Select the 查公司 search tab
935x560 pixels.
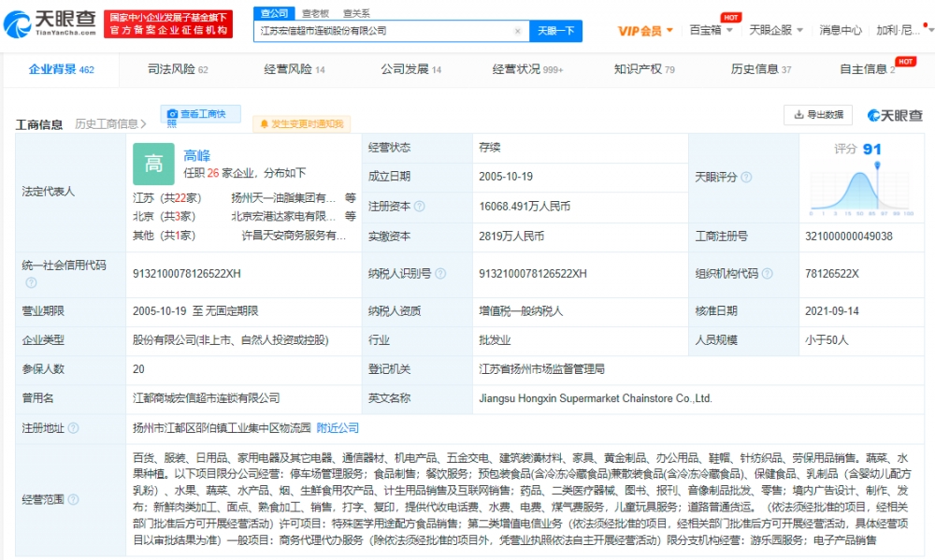coord(274,13)
